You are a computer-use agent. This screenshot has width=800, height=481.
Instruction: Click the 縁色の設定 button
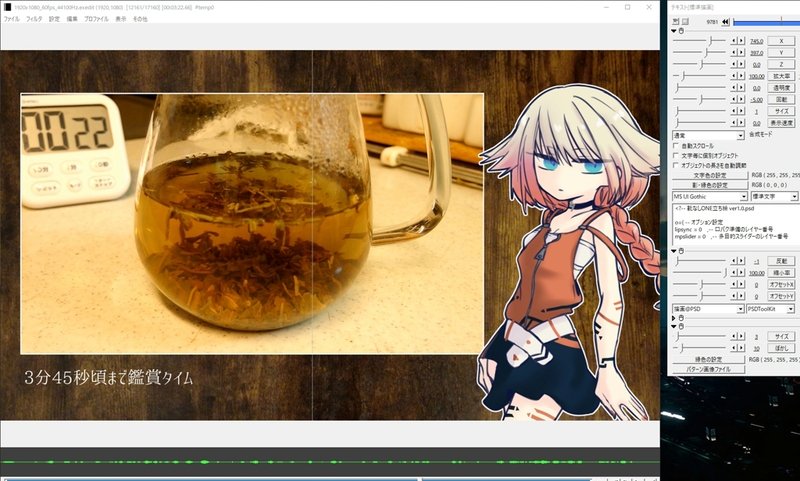coord(708,360)
